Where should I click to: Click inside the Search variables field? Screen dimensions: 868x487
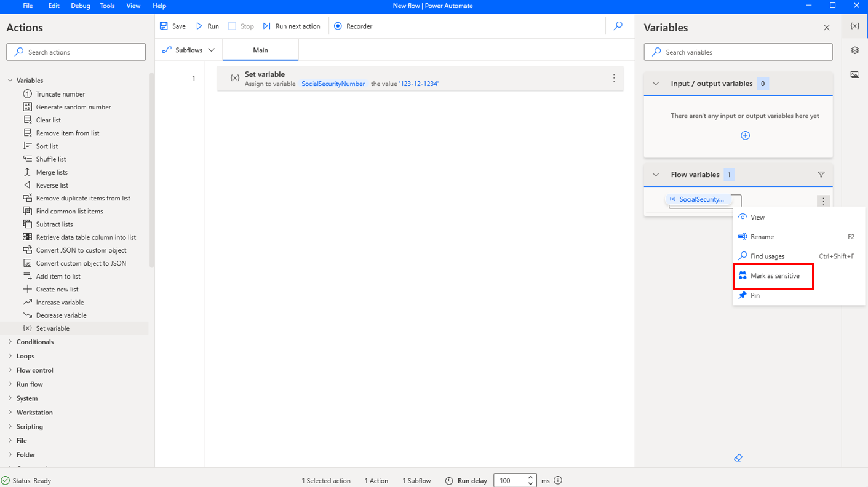click(x=738, y=52)
